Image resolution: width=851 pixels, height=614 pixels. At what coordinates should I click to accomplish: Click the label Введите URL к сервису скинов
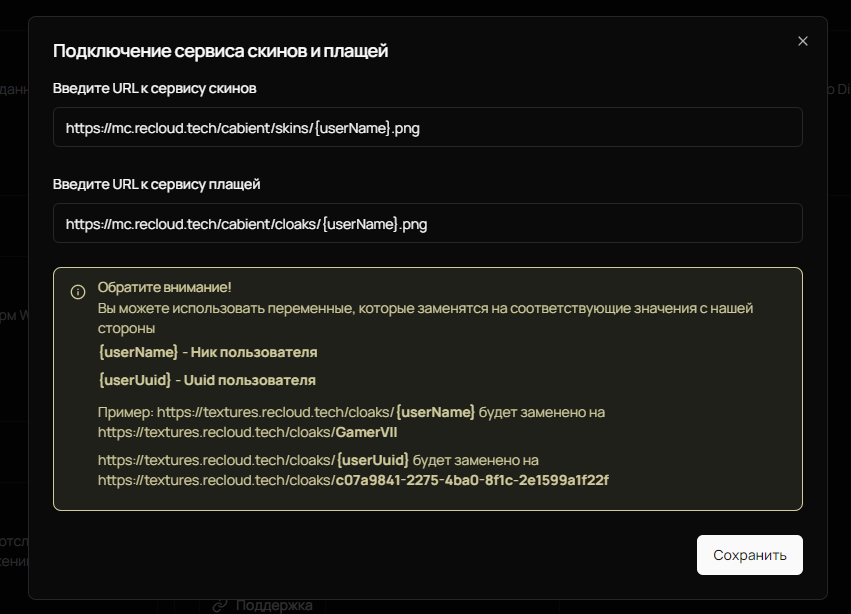click(155, 88)
